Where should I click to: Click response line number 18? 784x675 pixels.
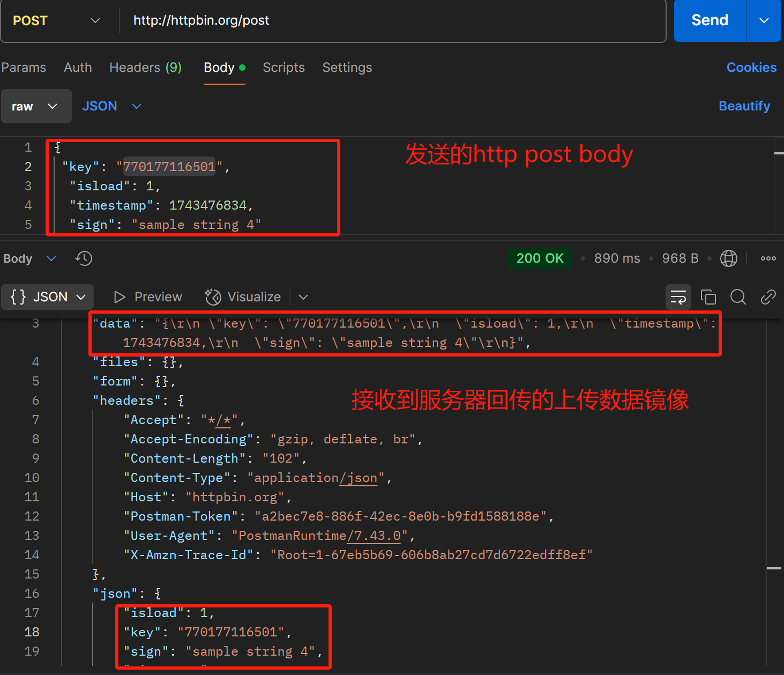[x=32, y=632]
